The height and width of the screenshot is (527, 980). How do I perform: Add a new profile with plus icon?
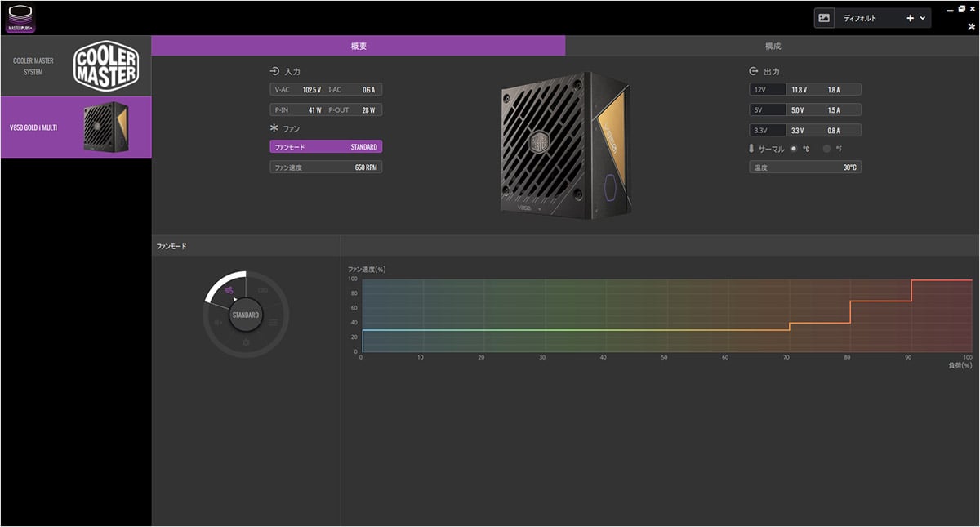[x=910, y=18]
